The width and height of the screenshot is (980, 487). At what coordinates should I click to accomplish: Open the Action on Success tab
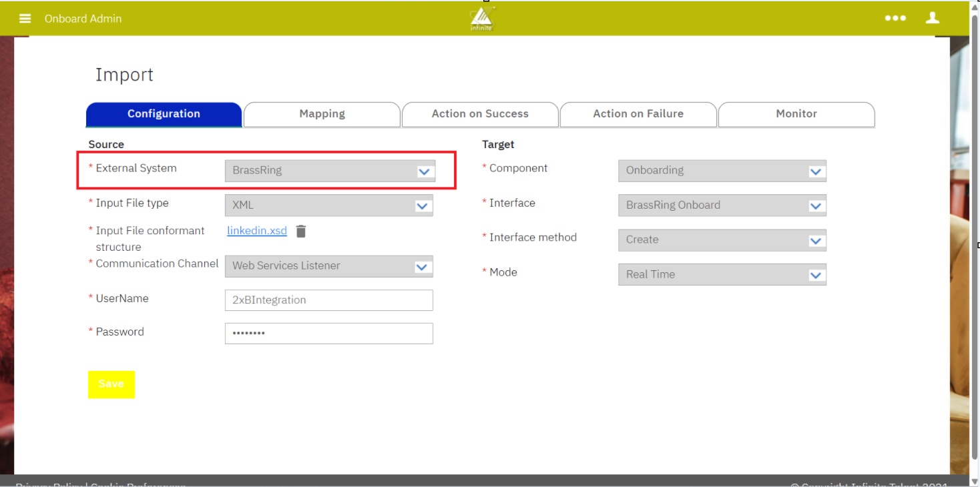pos(480,114)
